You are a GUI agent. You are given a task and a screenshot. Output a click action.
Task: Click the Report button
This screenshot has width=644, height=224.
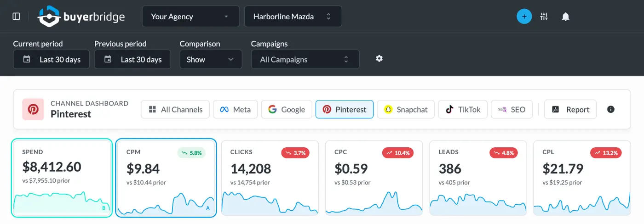[x=570, y=109]
